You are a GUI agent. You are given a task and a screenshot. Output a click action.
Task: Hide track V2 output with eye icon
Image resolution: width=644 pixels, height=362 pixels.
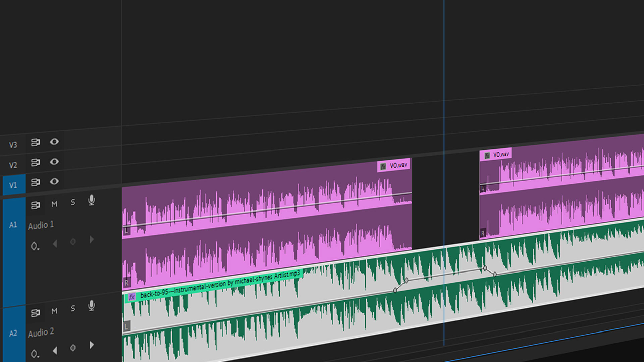click(x=54, y=162)
